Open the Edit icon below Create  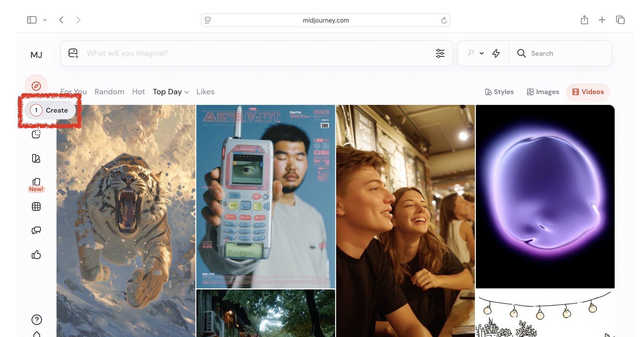pos(36,134)
